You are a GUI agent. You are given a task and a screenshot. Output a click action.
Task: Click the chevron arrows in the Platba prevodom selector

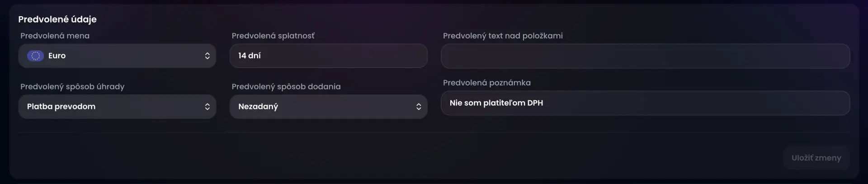207,107
